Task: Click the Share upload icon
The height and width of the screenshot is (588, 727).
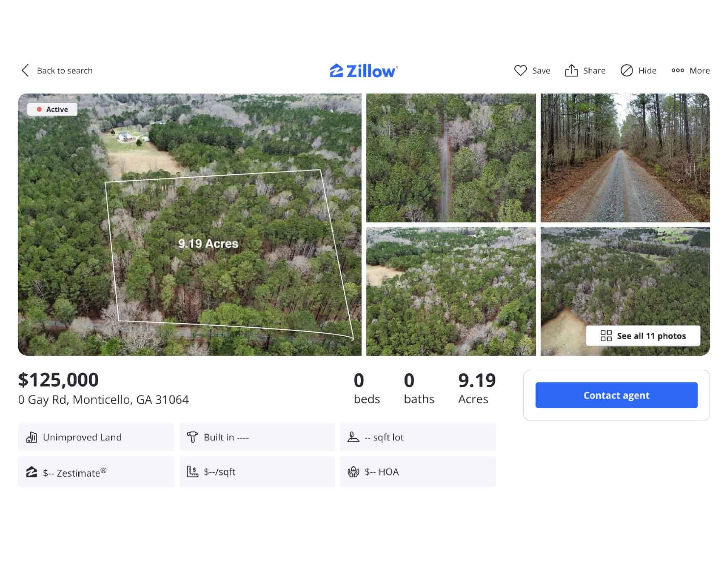Action: (x=571, y=71)
